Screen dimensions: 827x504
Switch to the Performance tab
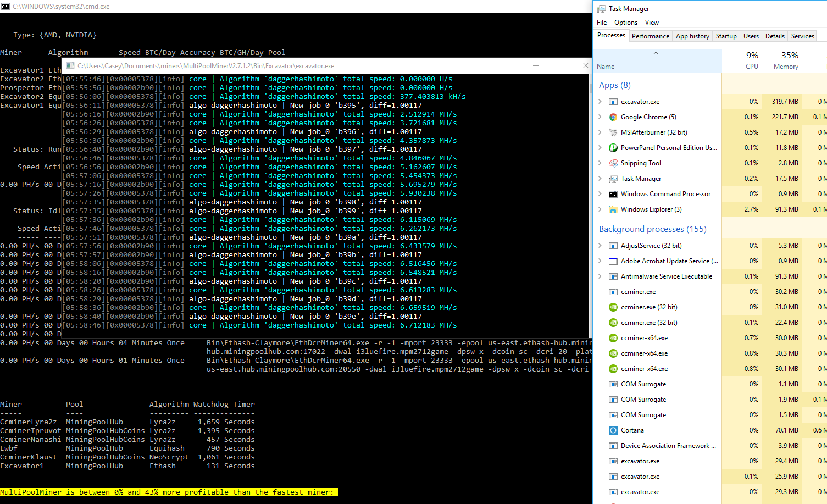point(650,36)
